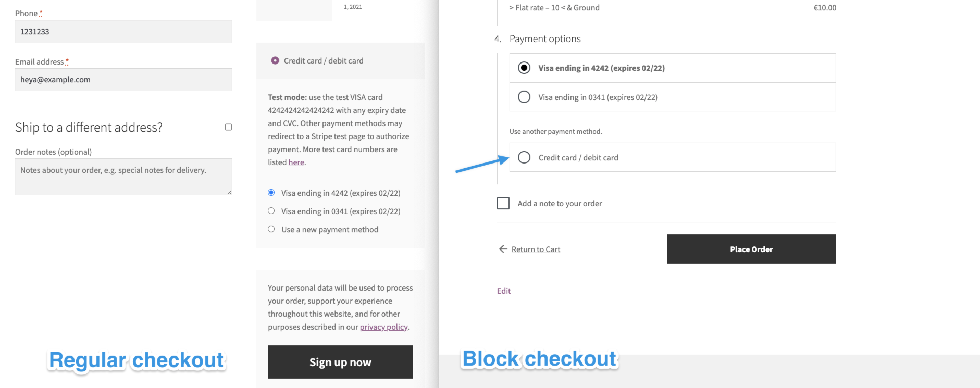Open the 'here' test card numbers link

click(296, 162)
